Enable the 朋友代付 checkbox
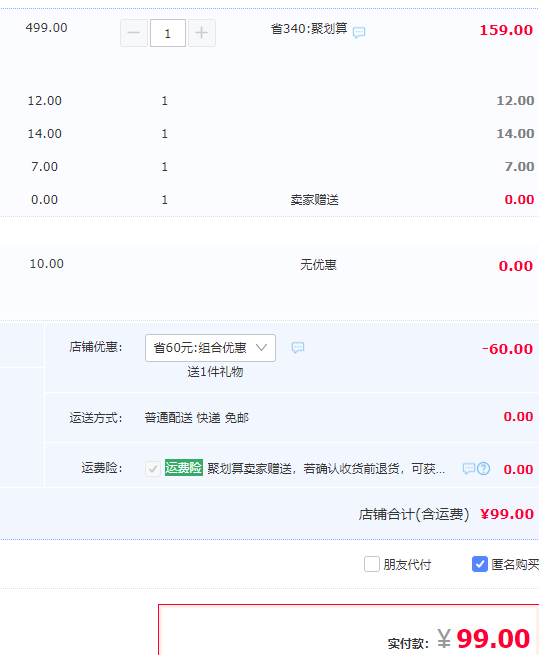Image resolution: width=539 pixels, height=655 pixels. [371, 564]
